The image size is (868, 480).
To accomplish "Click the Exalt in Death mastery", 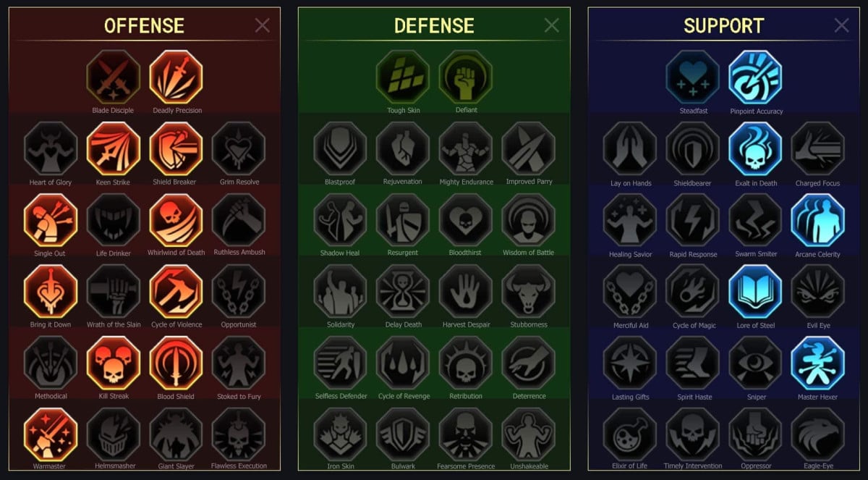I will click(x=756, y=148).
